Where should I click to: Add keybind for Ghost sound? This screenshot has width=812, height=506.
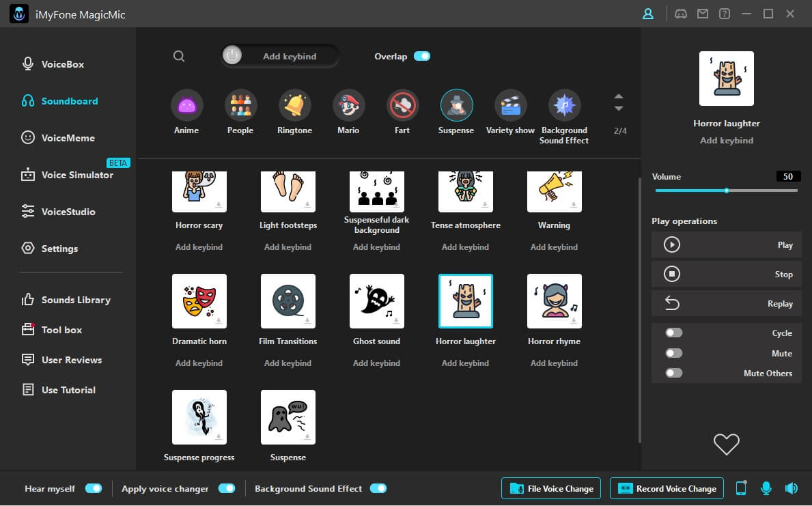(x=376, y=363)
